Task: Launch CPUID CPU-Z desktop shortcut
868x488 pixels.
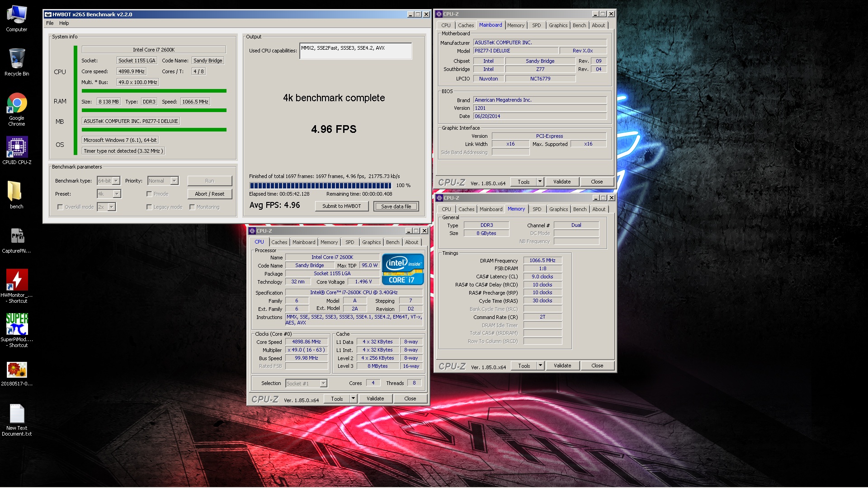Action: [17, 150]
